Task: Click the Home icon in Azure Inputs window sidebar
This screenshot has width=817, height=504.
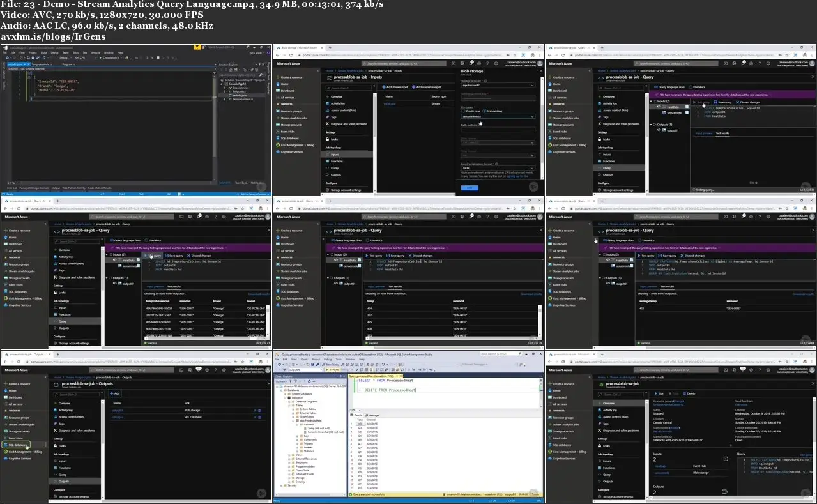Action: pyautogui.click(x=278, y=84)
